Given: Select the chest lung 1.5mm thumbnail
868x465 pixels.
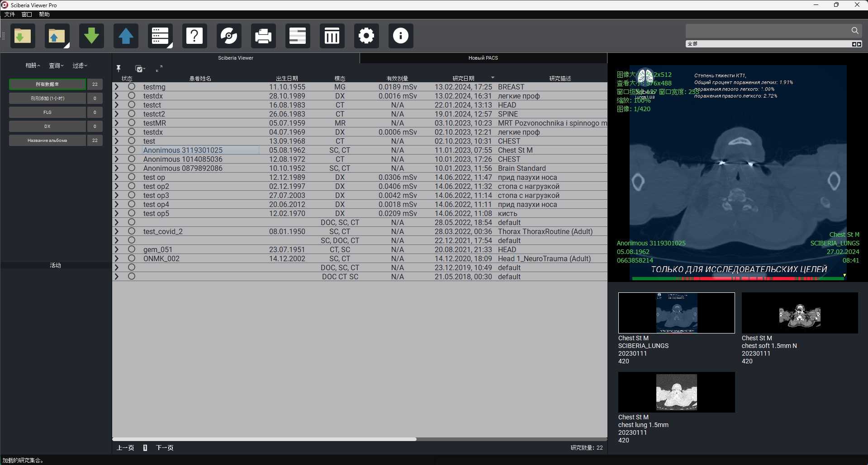Looking at the screenshot, I should [x=677, y=392].
